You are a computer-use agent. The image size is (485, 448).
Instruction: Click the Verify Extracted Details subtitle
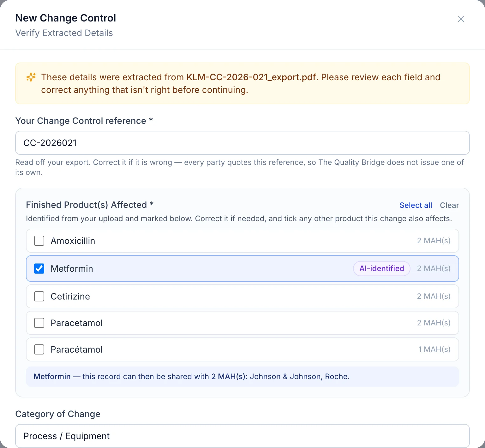[x=64, y=33]
